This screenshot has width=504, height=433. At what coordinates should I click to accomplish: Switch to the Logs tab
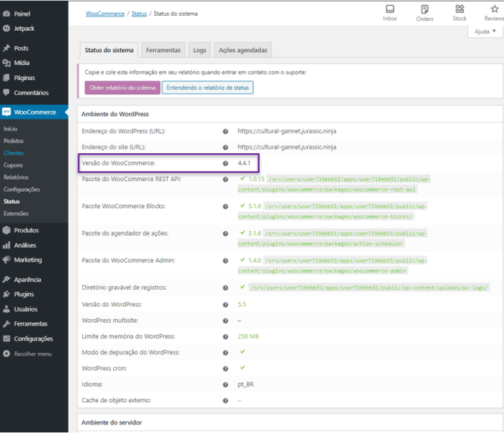(x=200, y=50)
